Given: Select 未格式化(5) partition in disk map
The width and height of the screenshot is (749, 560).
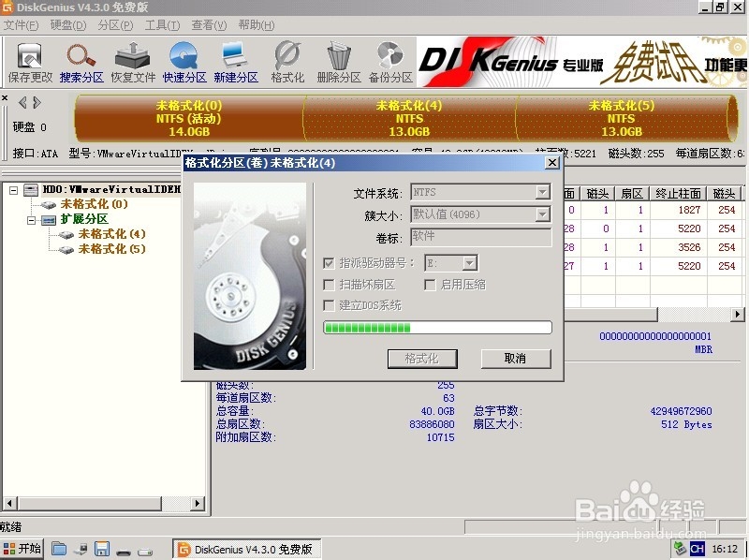Looking at the screenshot, I should click(621, 118).
